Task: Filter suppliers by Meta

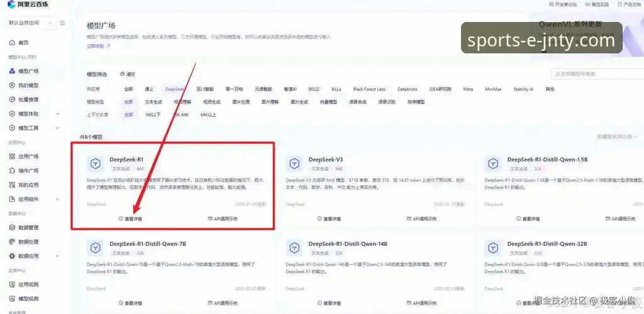Action: pos(468,89)
